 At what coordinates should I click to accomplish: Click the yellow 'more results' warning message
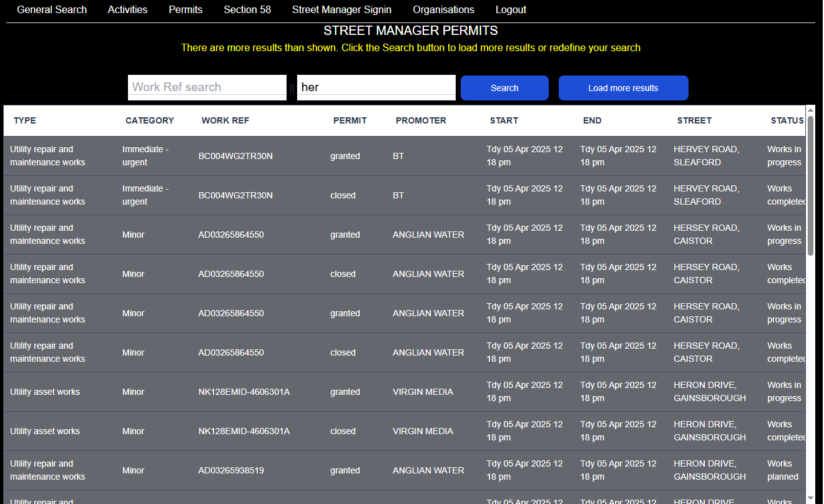[411, 47]
